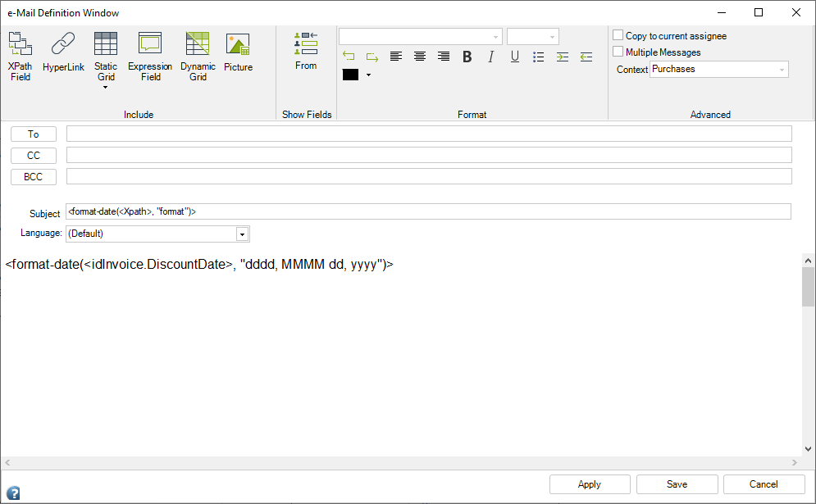Image resolution: width=816 pixels, height=504 pixels.
Task: Enable Multiple Messages checkbox
Action: pyautogui.click(x=618, y=51)
